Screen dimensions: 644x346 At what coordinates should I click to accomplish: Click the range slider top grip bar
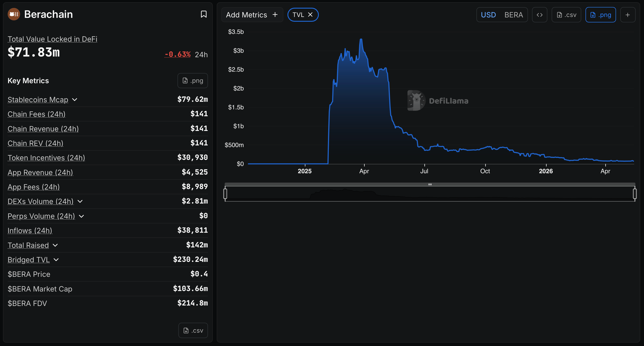430,184
